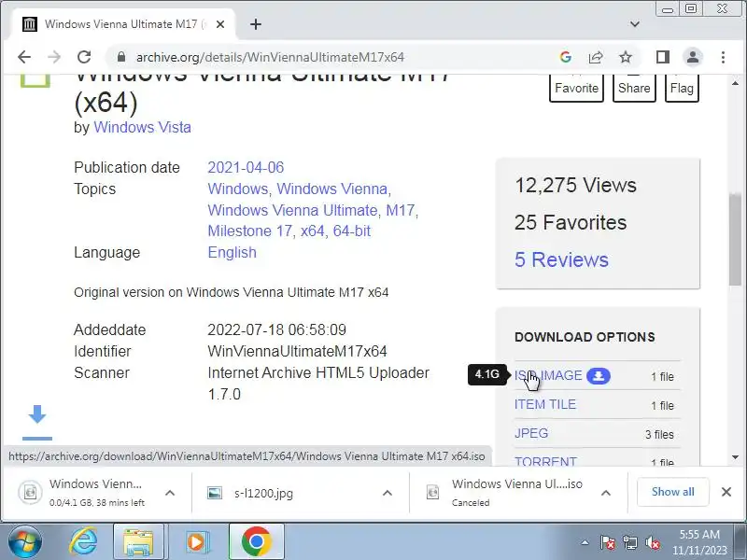Flag this item
This screenshot has width=747, height=560.
[682, 88]
